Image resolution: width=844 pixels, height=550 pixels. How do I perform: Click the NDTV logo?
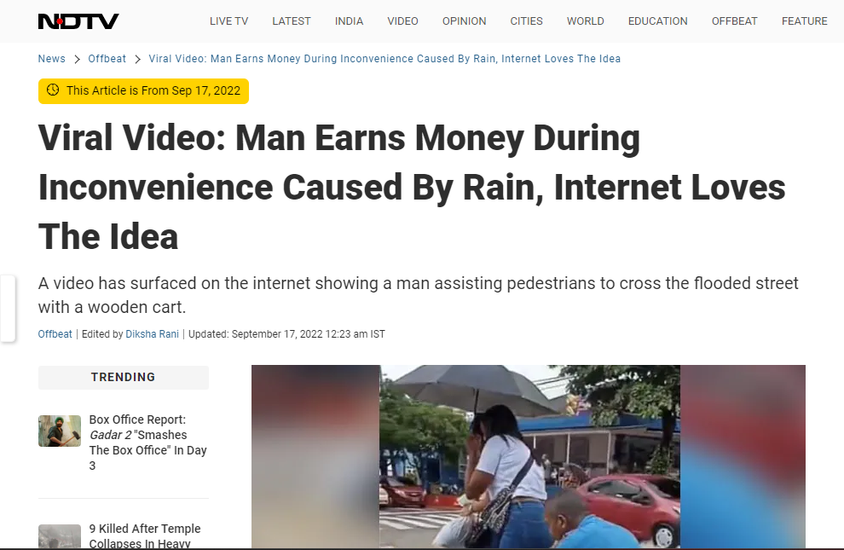[x=79, y=22]
